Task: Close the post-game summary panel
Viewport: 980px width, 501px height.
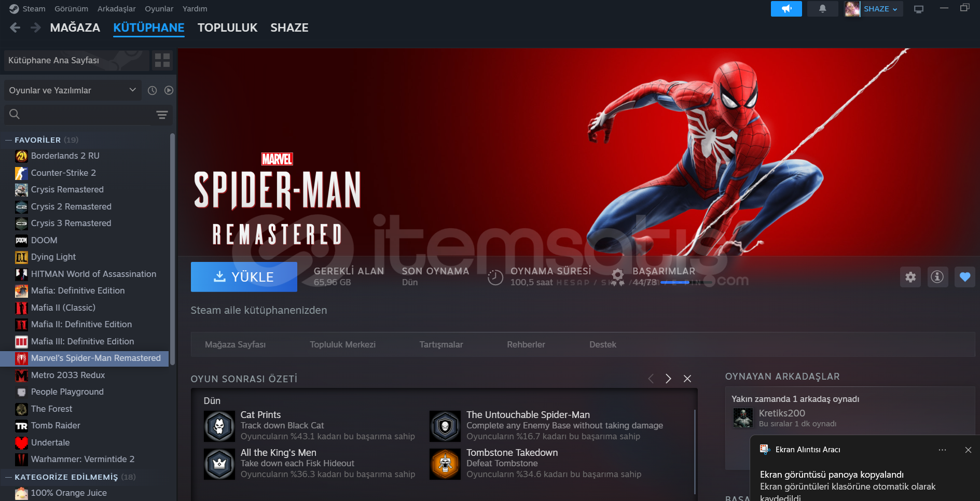Action: click(x=687, y=379)
